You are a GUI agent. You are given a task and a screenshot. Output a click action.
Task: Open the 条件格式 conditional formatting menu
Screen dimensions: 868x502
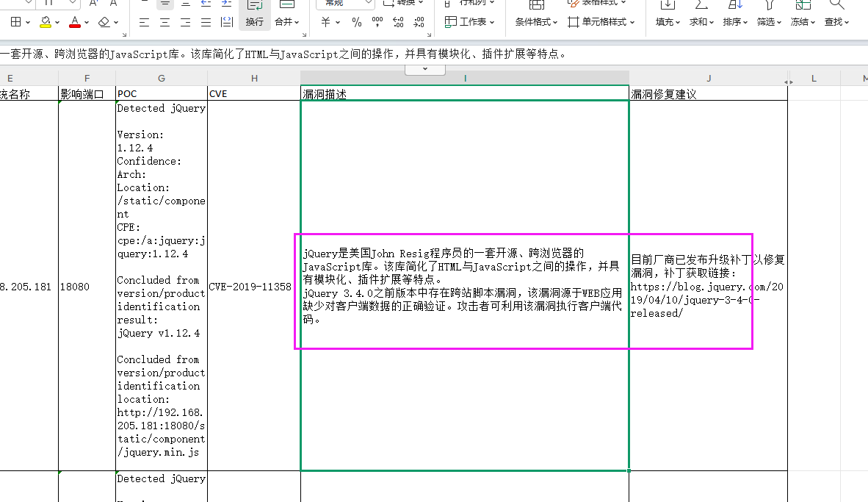pyautogui.click(x=536, y=21)
